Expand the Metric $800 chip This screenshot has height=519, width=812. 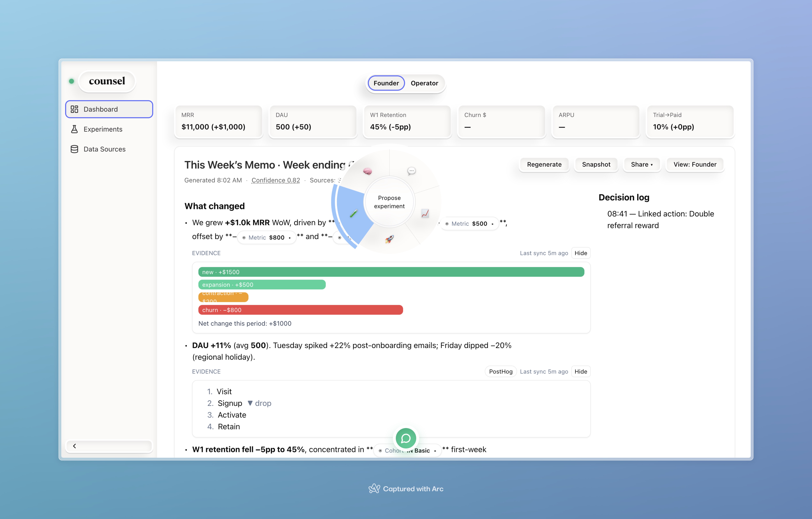(267, 237)
